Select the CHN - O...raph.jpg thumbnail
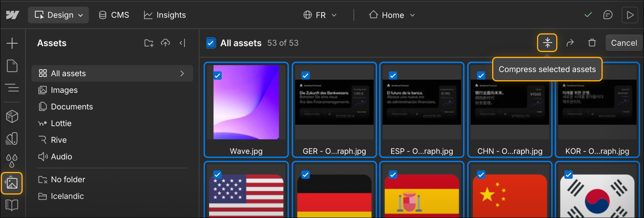Image resolution: width=644 pixels, height=218 pixels. [x=510, y=102]
